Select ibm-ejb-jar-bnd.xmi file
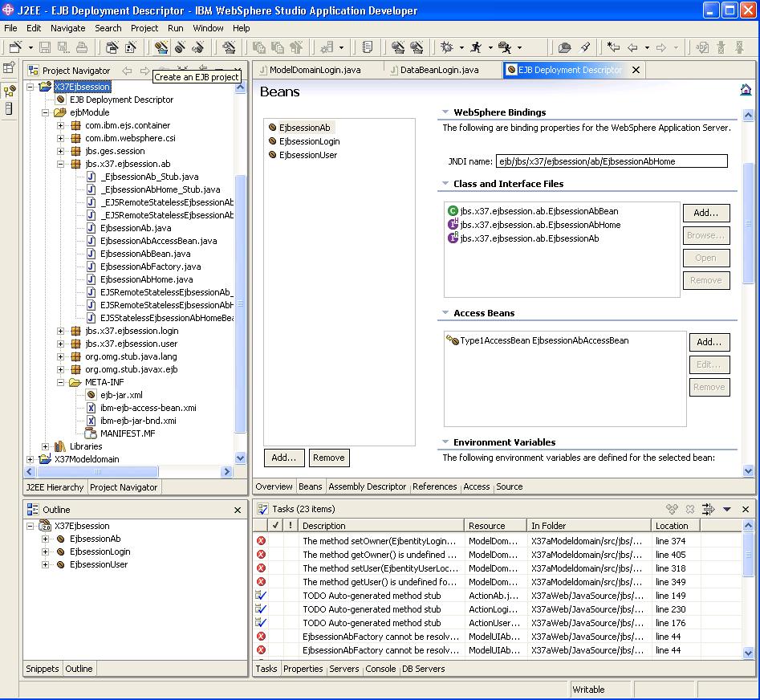The width and height of the screenshot is (760, 700). (x=138, y=421)
